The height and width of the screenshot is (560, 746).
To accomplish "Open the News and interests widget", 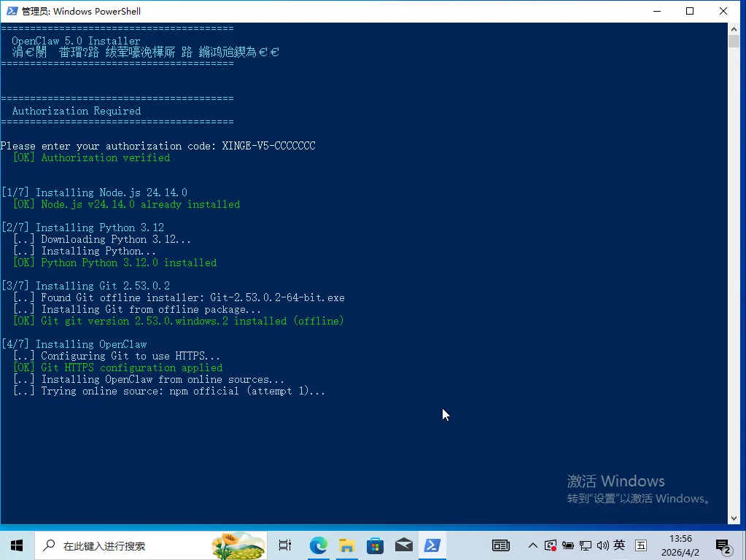I will click(500, 545).
